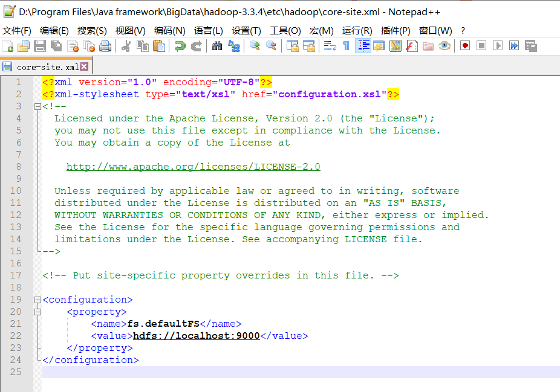Viewport: 560px width, 392px height.
Task: Click the Cut scissors icon
Action: pyautogui.click(x=126, y=46)
